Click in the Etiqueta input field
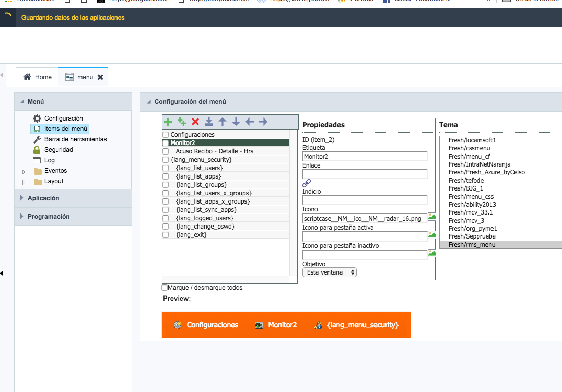The image size is (562, 392). point(365,156)
